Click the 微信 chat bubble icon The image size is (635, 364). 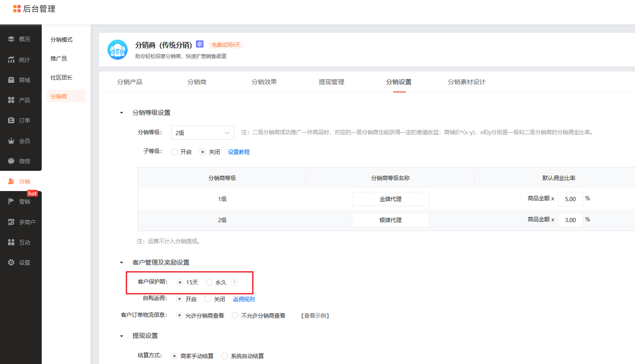(11, 161)
